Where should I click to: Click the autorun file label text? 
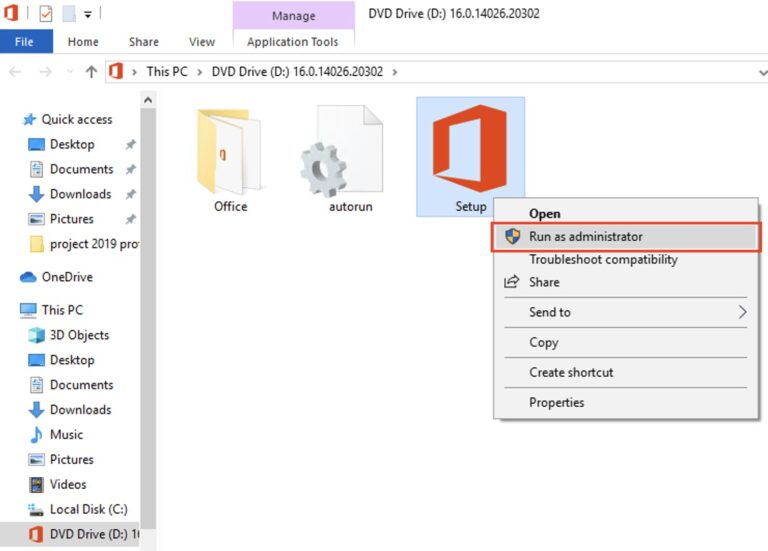point(351,207)
